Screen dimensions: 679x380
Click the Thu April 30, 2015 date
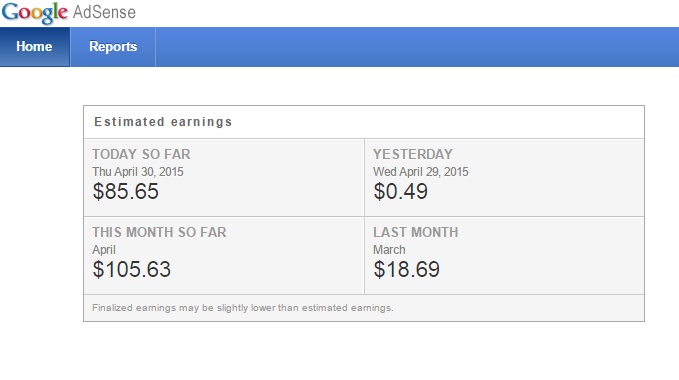[x=138, y=172]
